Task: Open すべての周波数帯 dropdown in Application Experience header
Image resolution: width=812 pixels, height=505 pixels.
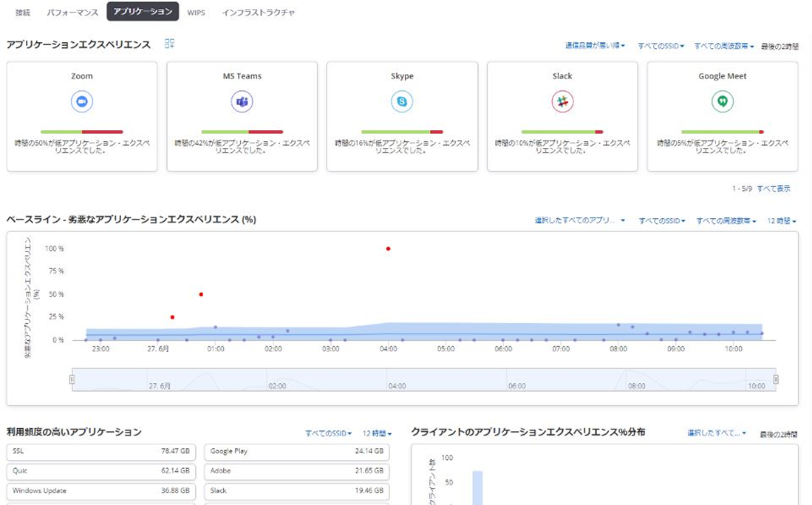Action: 724,46
